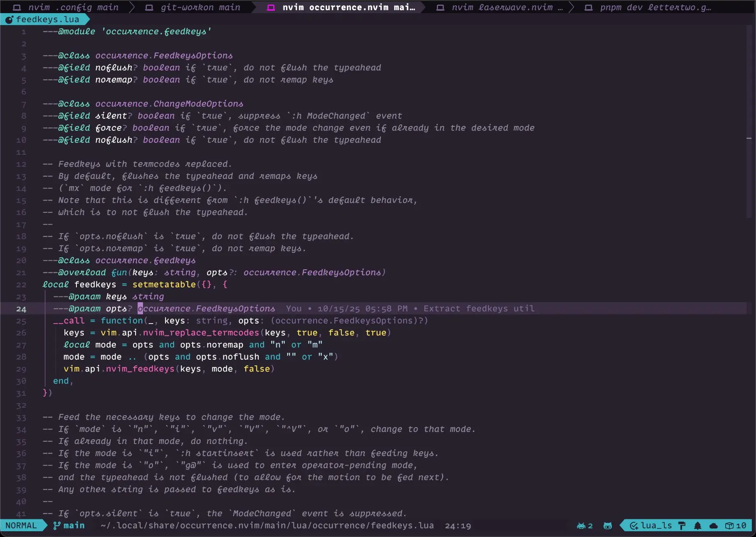This screenshot has width=756, height=537.
Task: Click '@overload' on line 21
Action: pos(82,273)
